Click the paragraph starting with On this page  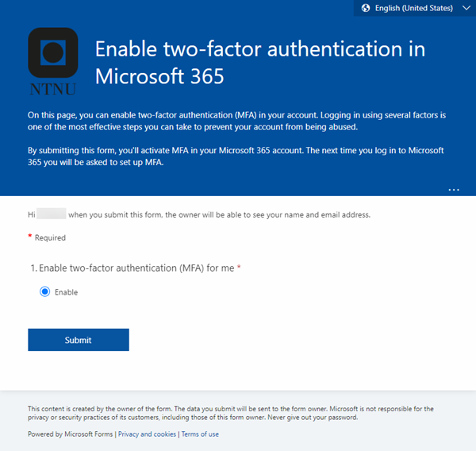click(236, 121)
